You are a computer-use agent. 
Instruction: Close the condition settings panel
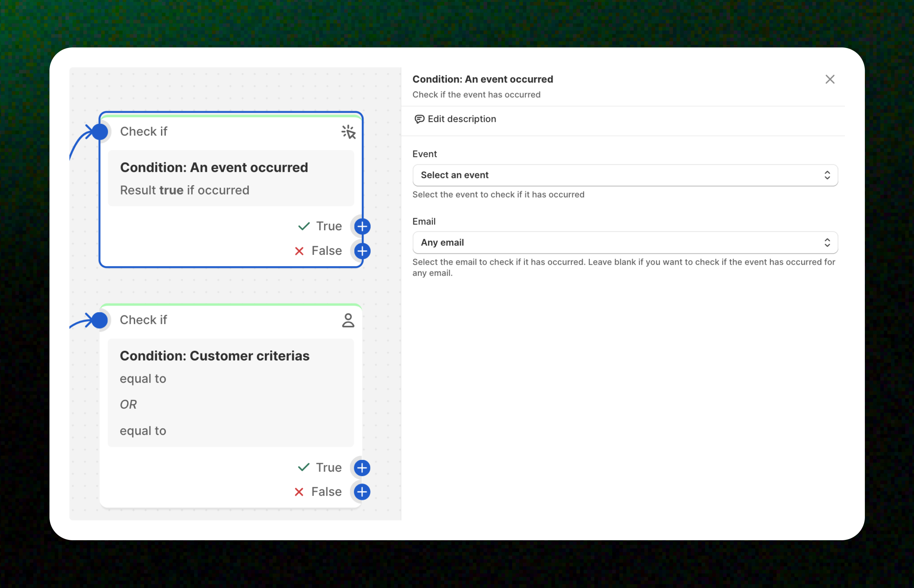pyautogui.click(x=830, y=79)
